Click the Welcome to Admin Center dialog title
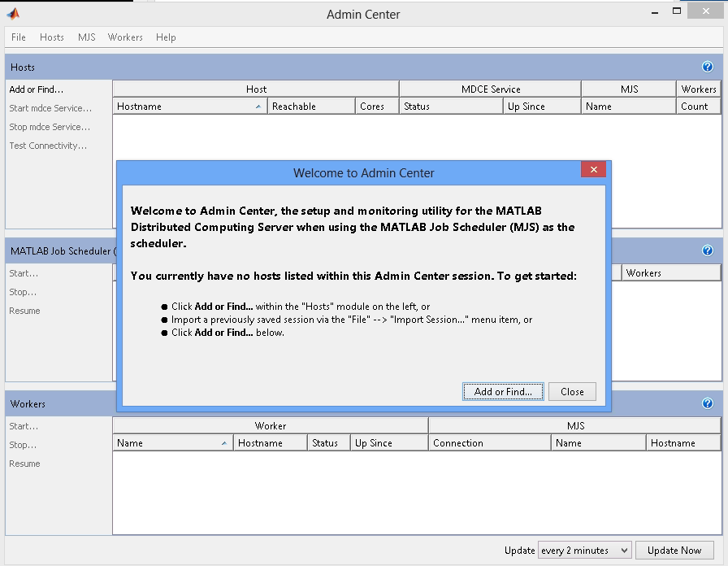This screenshot has height=566, width=728. click(x=363, y=173)
